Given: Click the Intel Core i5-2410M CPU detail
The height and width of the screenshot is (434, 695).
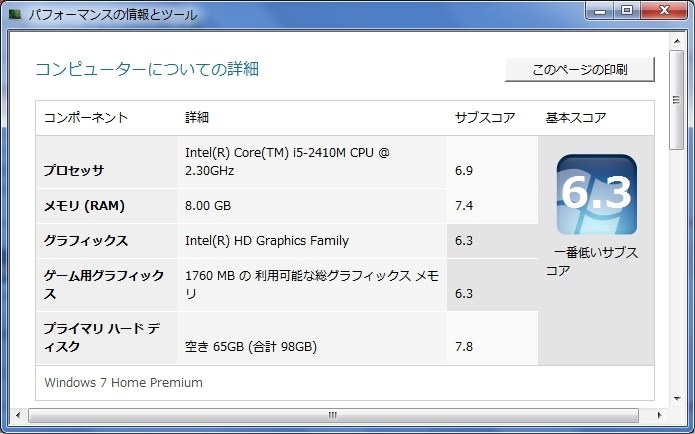Looking at the screenshot, I should tap(287, 161).
